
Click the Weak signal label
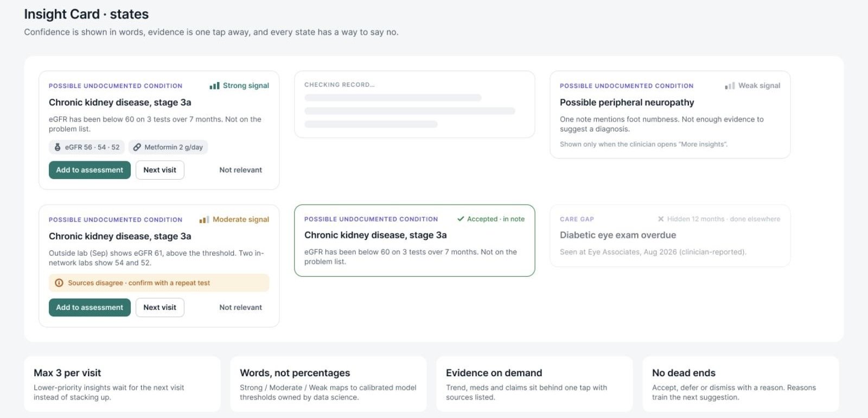click(x=759, y=86)
